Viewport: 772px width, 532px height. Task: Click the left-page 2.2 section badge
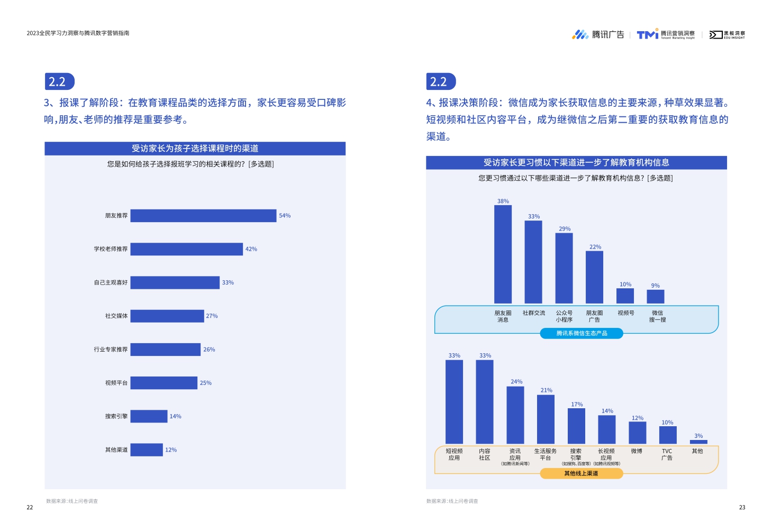click(x=59, y=81)
